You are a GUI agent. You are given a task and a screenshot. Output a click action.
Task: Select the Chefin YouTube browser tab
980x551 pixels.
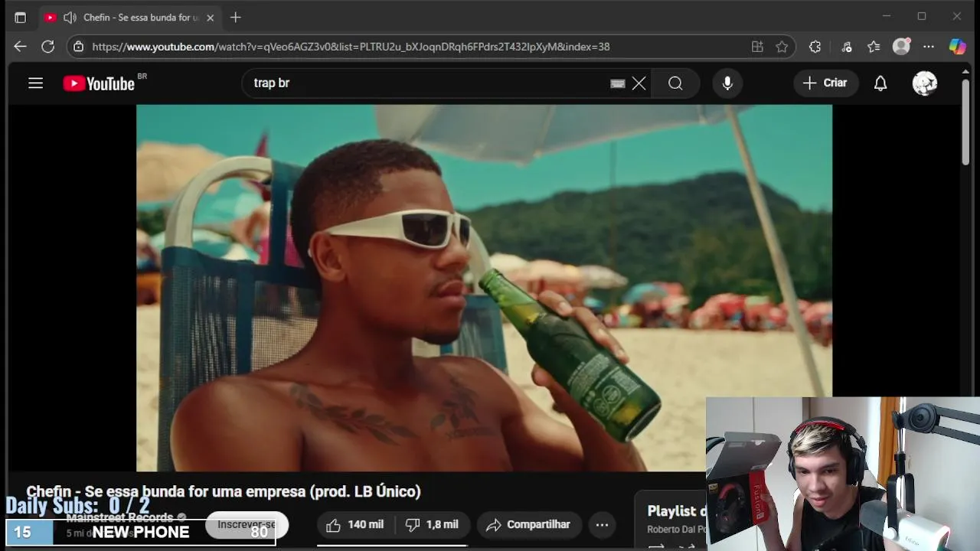pyautogui.click(x=130, y=17)
